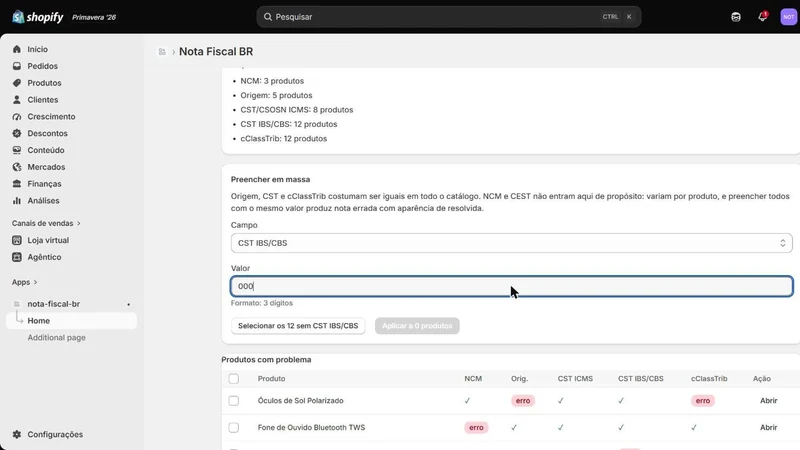Open the Shopify logo home link
The width and height of the screenshot is (800, 450).
pyautogui.click(x=38, y=17)
